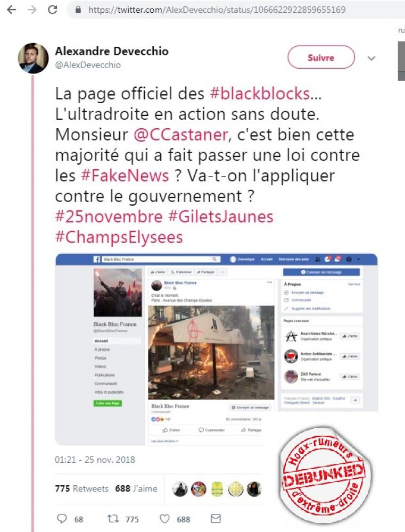The image size is (405, 532).
Task: Open Alexandre Devecchio's profile picture
Action: tap(33, 58)
